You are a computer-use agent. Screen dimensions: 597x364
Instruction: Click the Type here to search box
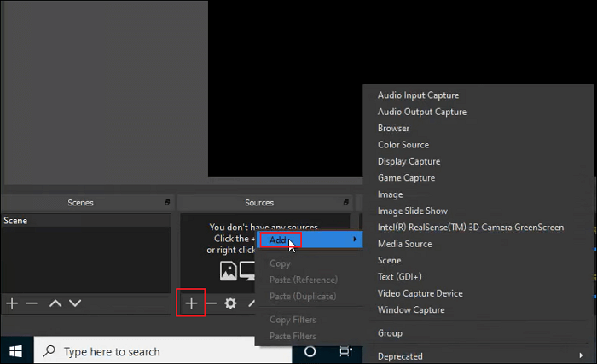pos(111,351)
